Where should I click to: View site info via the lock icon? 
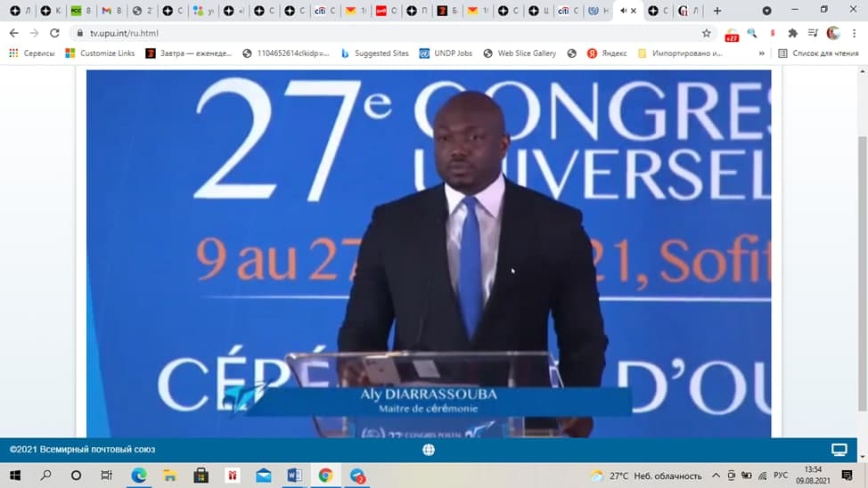pyautogui.click(x=79, y=33)
